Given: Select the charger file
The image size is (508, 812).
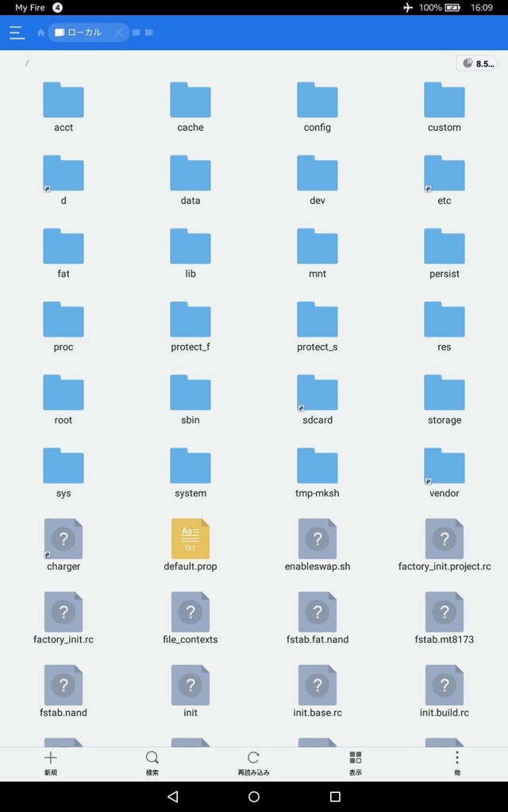Looking at the screenshot, I should point(63,546).
